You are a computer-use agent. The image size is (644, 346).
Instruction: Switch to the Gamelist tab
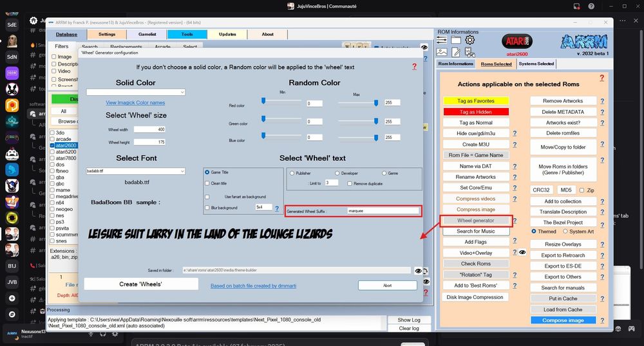pos(147,35)
